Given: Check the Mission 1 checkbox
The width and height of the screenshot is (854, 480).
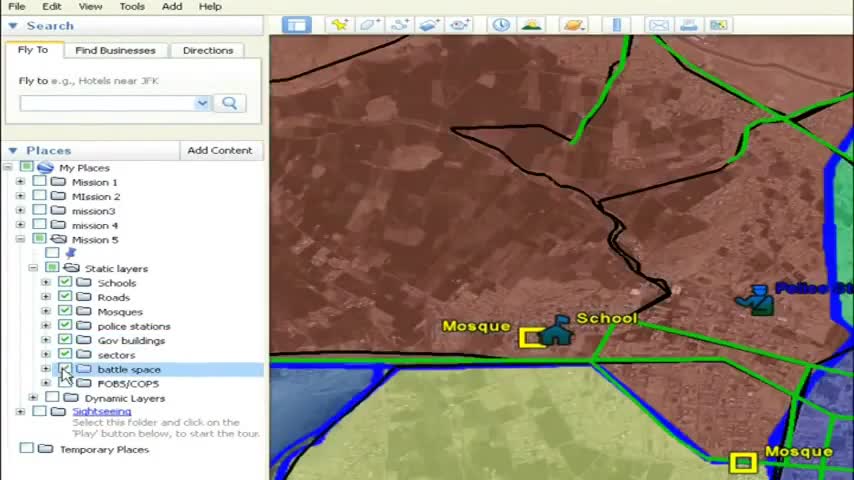Looking at the screenshot, I should 39,181.
